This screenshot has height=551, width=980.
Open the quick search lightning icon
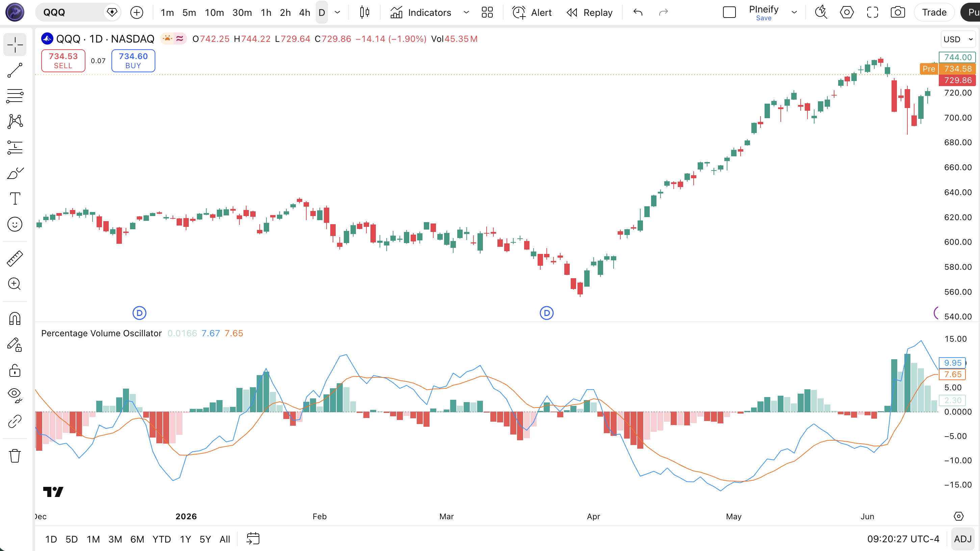(821, 12)
